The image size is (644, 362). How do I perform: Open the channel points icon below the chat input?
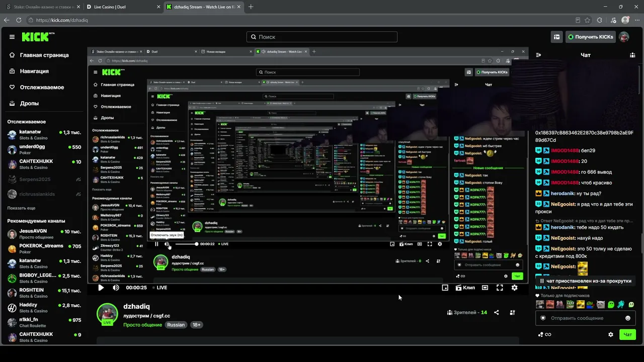click(541, 334)
